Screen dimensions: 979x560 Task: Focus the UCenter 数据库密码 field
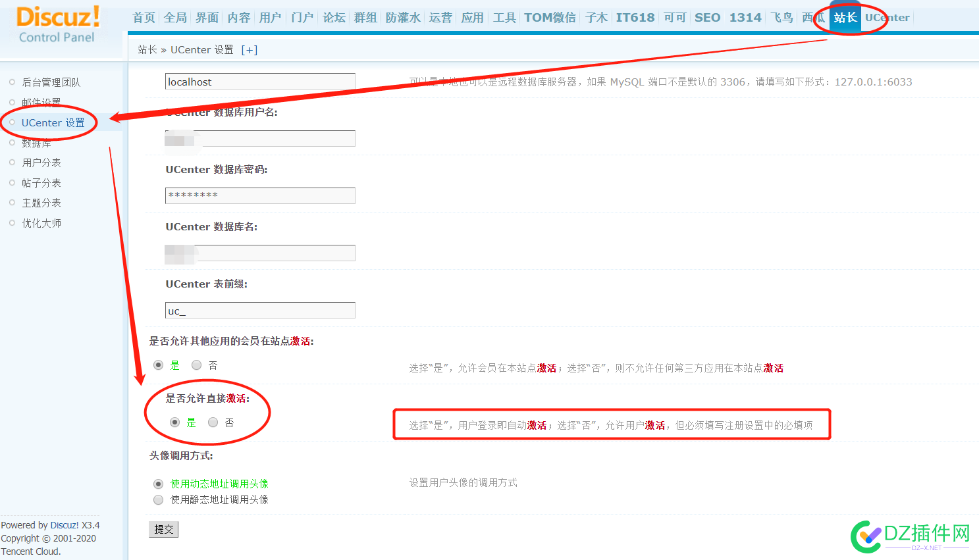coord(260,195)
